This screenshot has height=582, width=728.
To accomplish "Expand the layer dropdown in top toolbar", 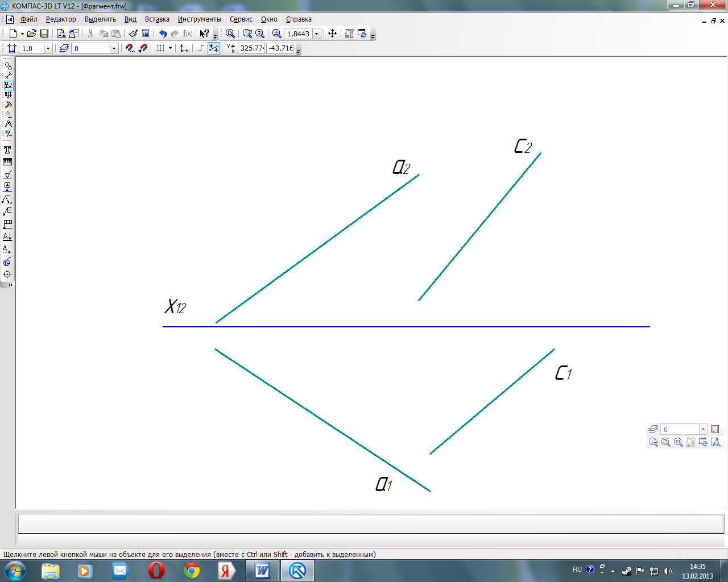I will coord(114,48).
